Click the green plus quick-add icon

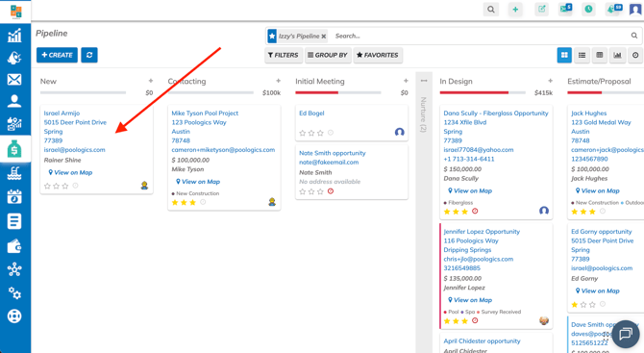[515, 10]
